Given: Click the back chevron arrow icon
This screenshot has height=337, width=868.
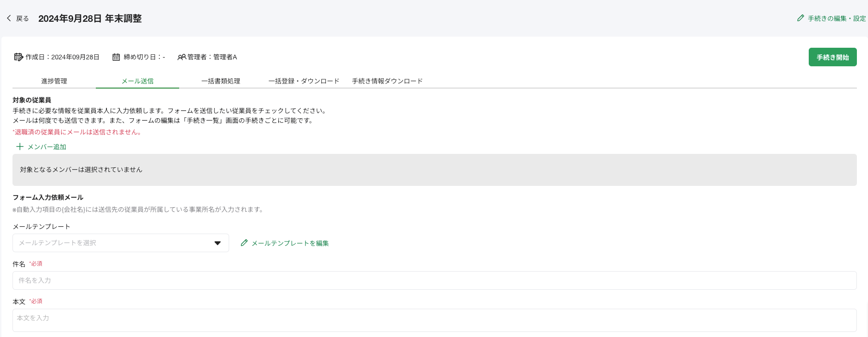Looking at the screenshot, I should (x=9, y=18).
